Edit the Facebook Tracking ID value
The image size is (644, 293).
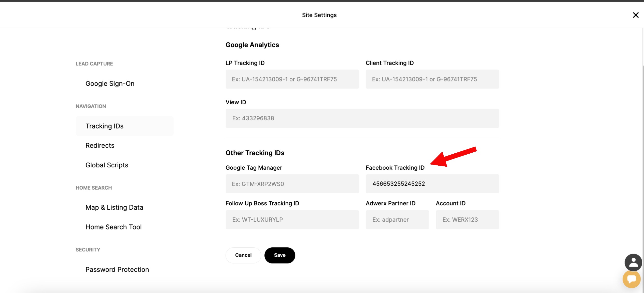coord(432,184)
